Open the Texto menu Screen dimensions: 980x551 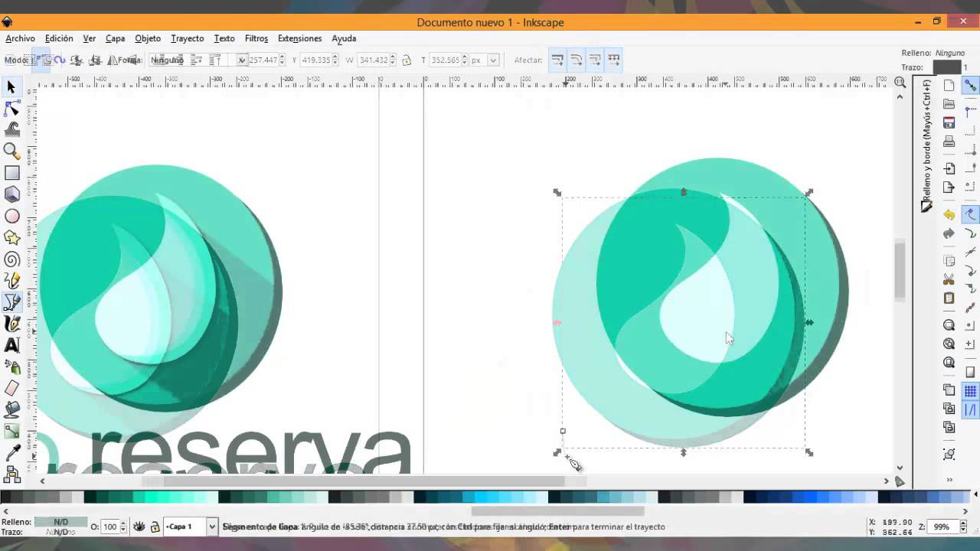224,38
